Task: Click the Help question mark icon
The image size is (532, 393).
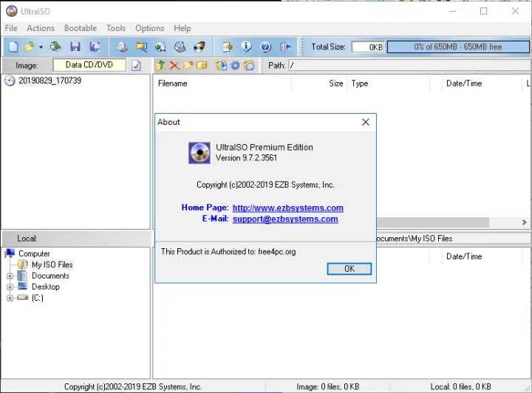Action: click(266, 47)
